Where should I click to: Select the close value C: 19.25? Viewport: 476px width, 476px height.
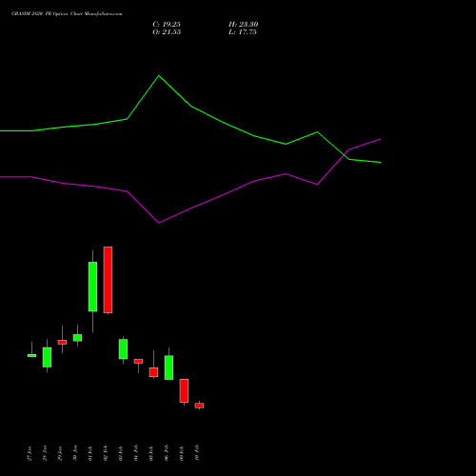(167, 24)
